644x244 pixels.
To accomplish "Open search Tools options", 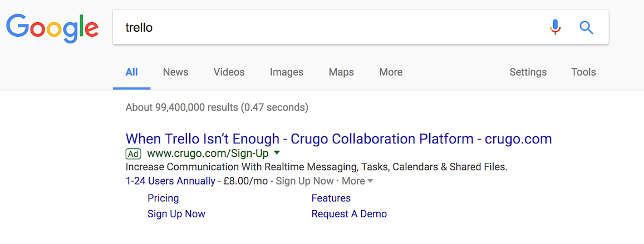I will tap(583, 72).
